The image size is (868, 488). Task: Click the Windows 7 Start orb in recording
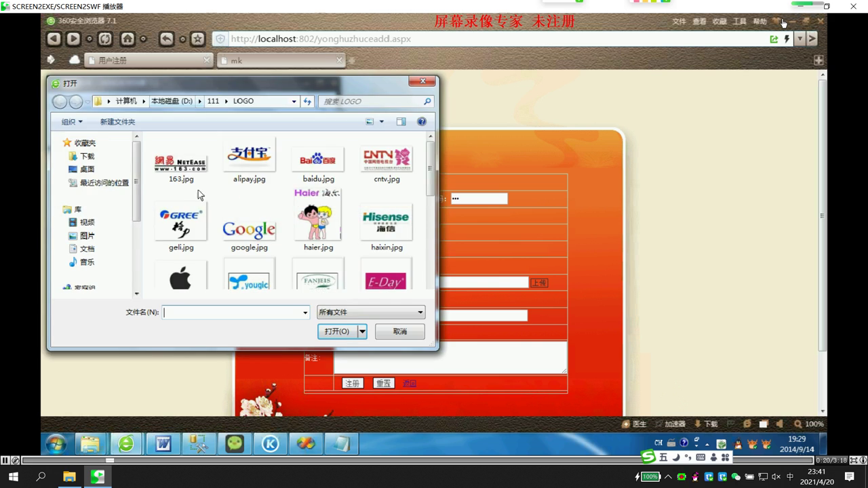click(x=56, y=444)
